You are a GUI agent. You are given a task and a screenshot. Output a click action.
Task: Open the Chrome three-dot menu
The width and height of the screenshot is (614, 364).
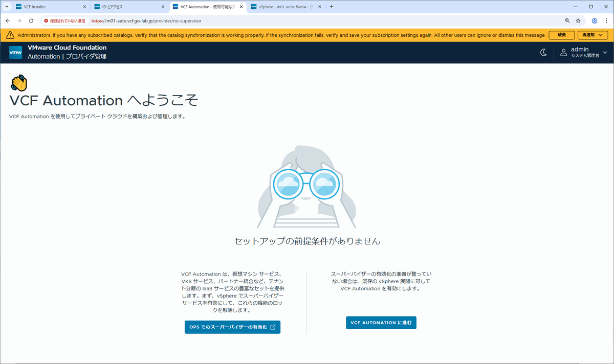click(607, 21)
